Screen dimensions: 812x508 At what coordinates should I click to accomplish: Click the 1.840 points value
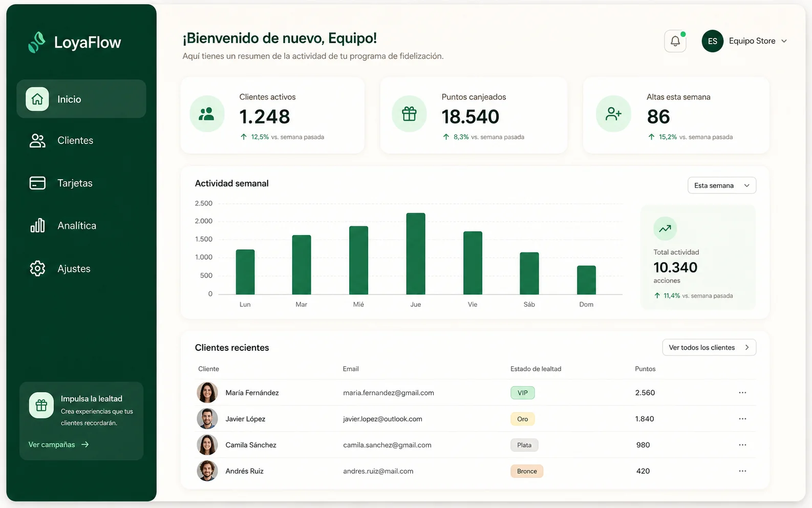click(645, 419)
